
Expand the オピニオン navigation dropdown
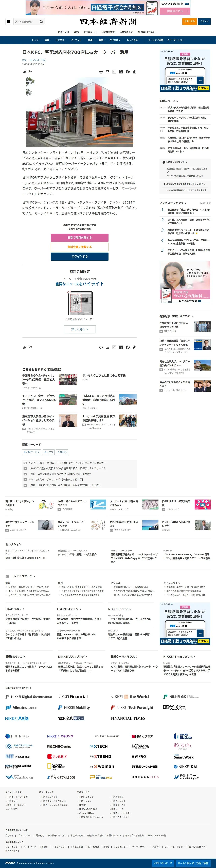116,40
